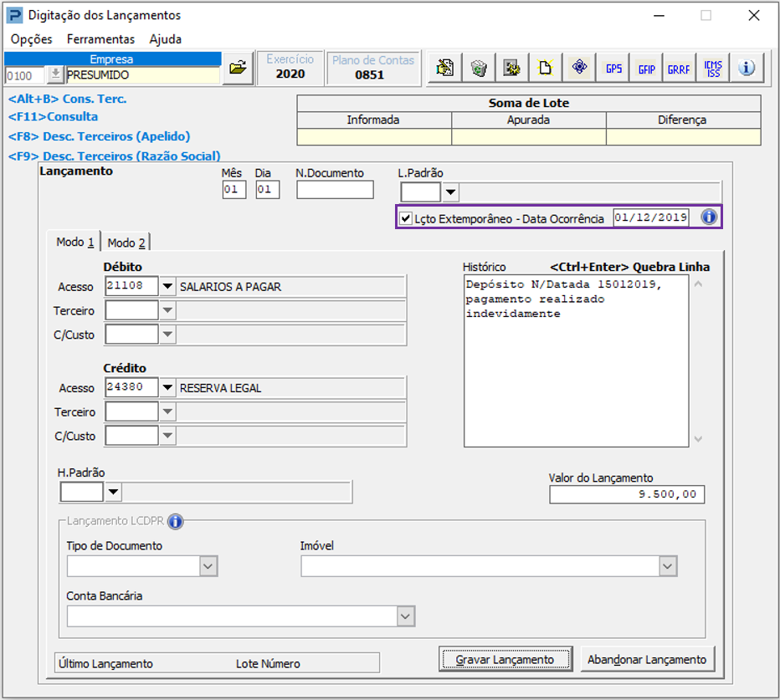
Task: Expand the L.Padrão dropdown
Action: (451, 192)
